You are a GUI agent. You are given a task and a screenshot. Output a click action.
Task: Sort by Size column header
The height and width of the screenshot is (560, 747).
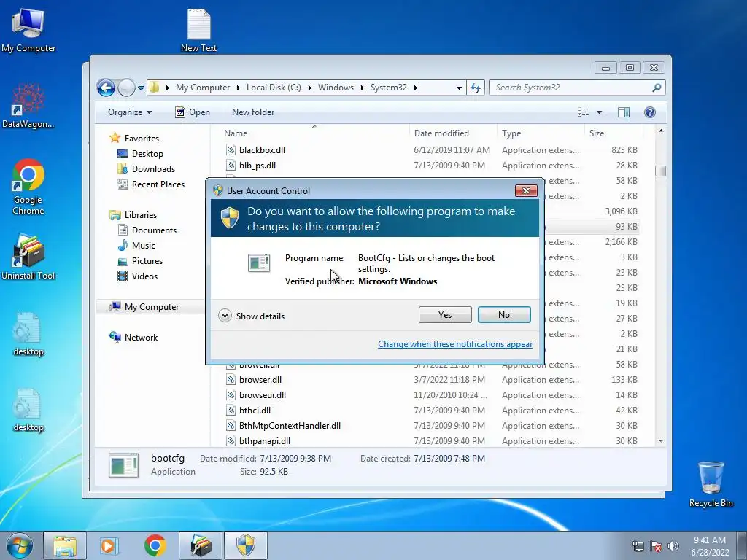click(614, 133)
